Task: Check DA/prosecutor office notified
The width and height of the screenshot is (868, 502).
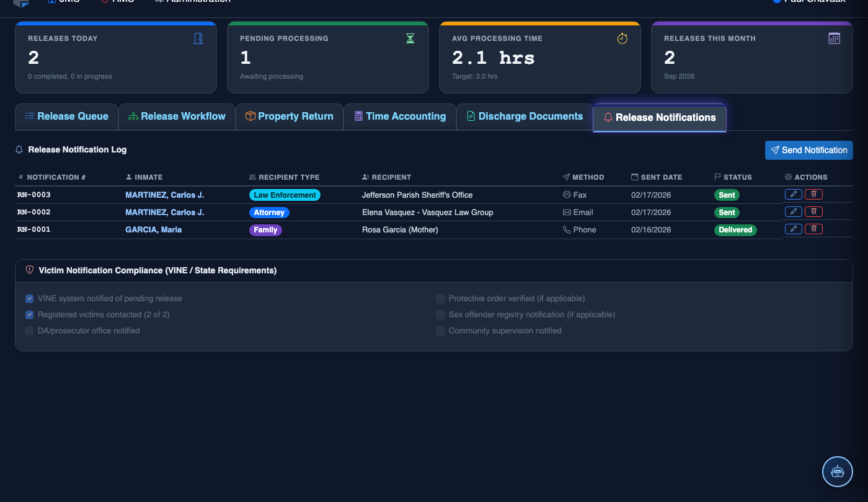Action: click(x=30, y=331)
